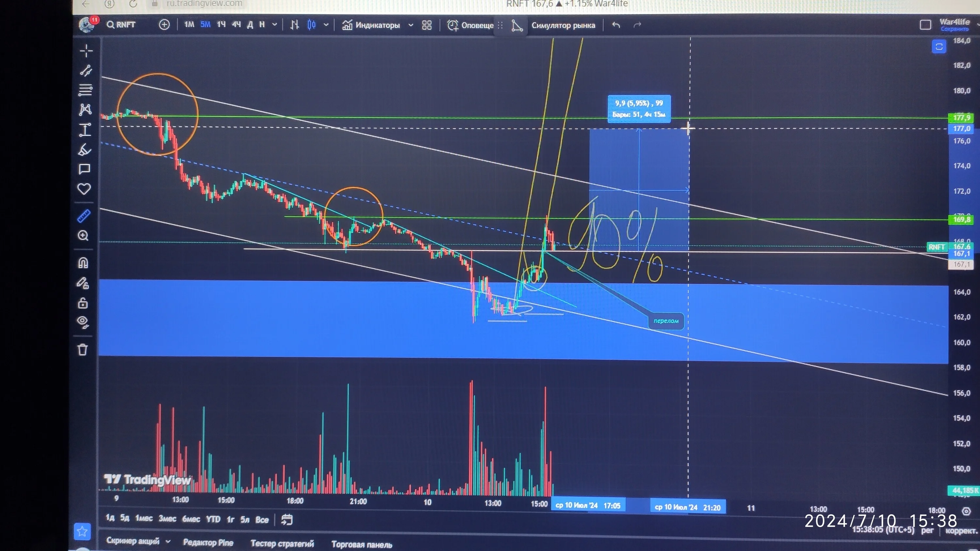This screenshot has width=980, height=551.
Task: Switch to the 5М timeframe
Action: coord(205,25)
